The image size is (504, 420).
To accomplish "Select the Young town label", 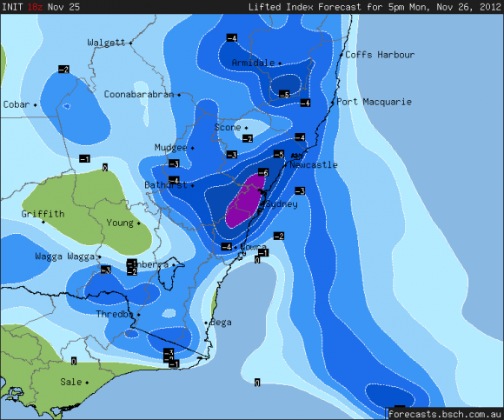I will click(120, 223).
